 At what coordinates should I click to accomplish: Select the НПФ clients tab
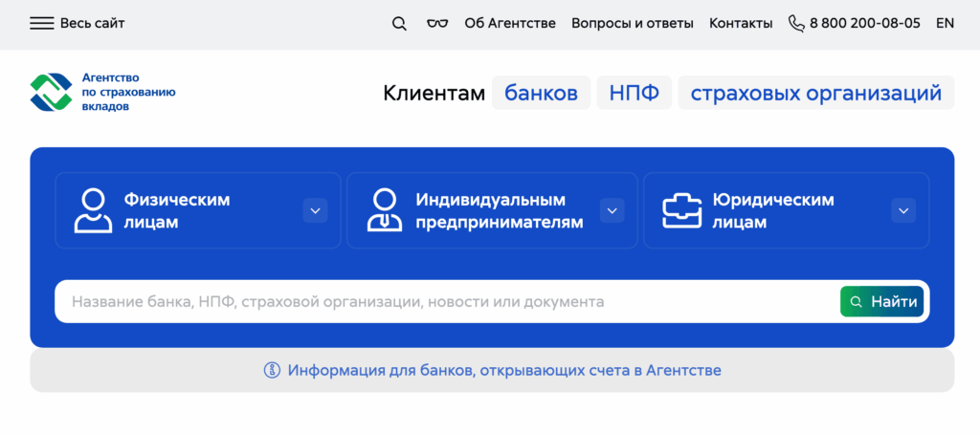pos(635,93)
